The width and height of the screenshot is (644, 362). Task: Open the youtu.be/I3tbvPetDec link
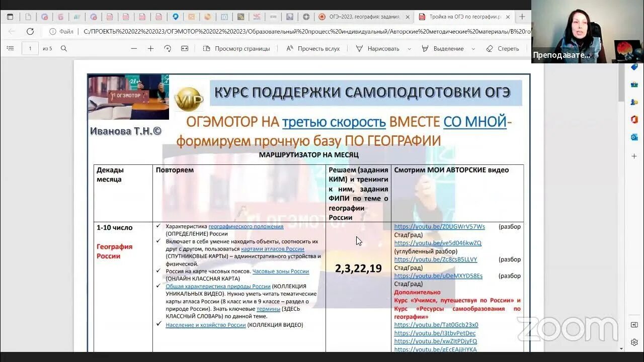[x=435, y=333]
